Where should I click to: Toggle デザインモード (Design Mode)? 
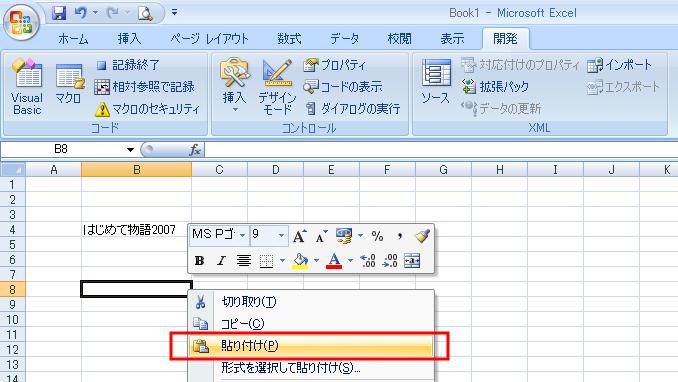277,87
